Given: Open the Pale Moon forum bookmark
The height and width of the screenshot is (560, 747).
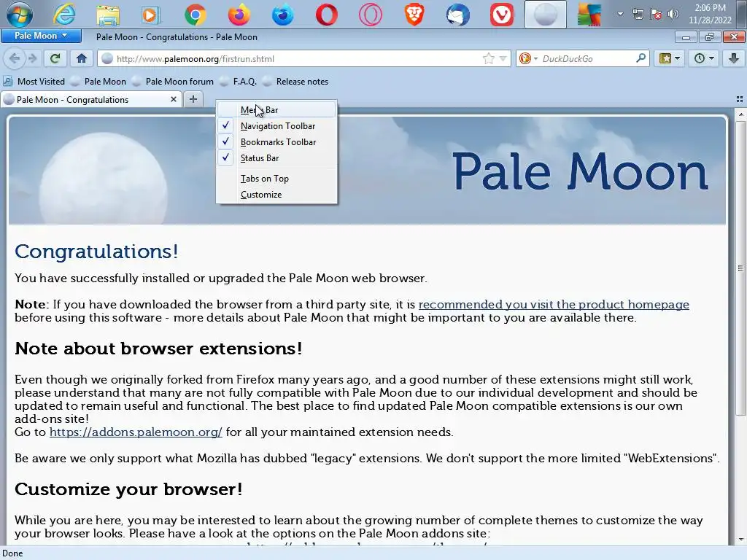Looking at the screenshot, I should pos(173,82).
